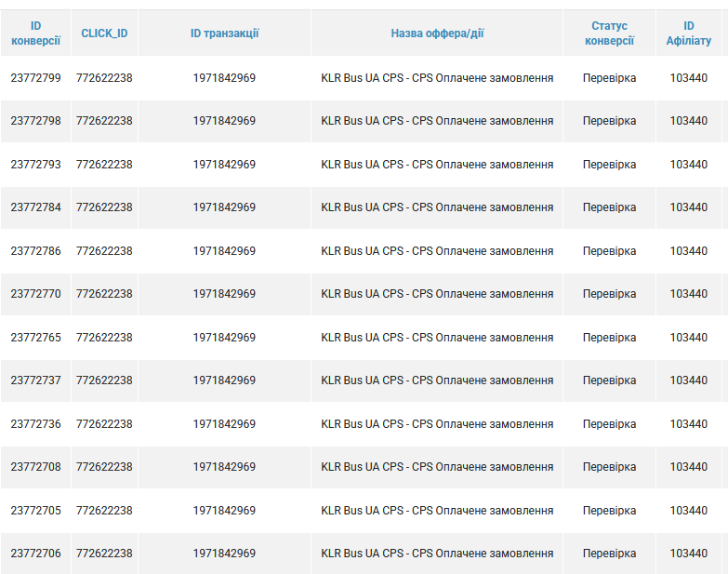Click the CLICK_ID column header

pos(104,33)
